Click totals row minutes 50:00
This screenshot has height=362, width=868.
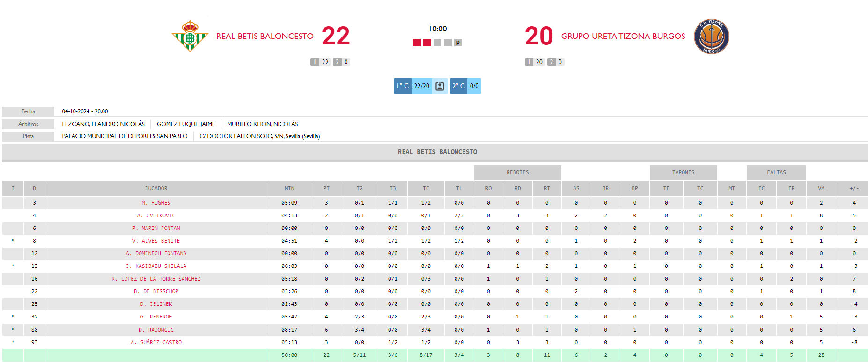point(289,355)
